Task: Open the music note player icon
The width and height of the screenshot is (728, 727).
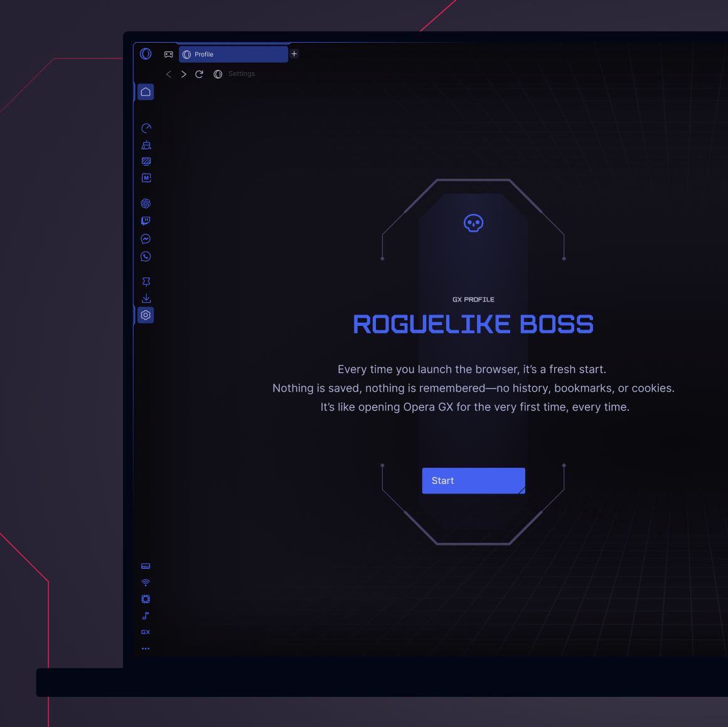Action: [146, 616]
